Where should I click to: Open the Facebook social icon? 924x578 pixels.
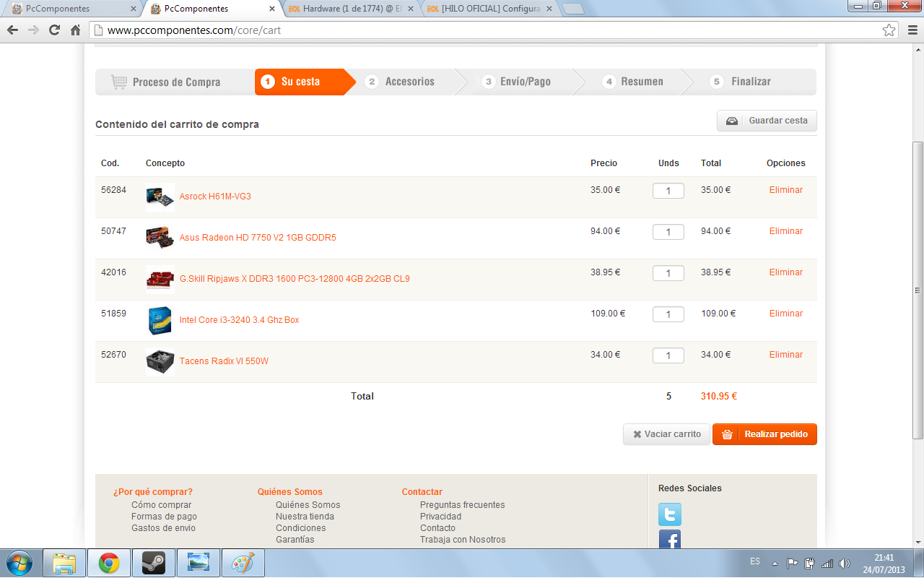[x=670, y=540]
